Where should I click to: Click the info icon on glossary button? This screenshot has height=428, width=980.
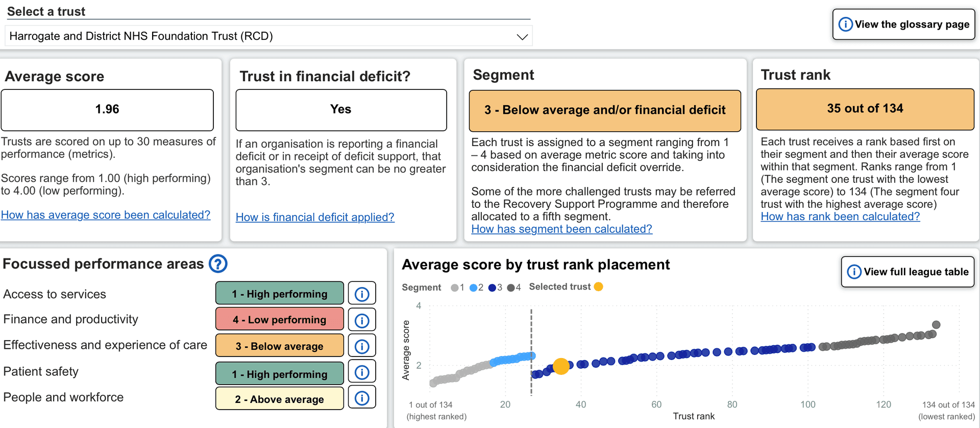[845, 25]
